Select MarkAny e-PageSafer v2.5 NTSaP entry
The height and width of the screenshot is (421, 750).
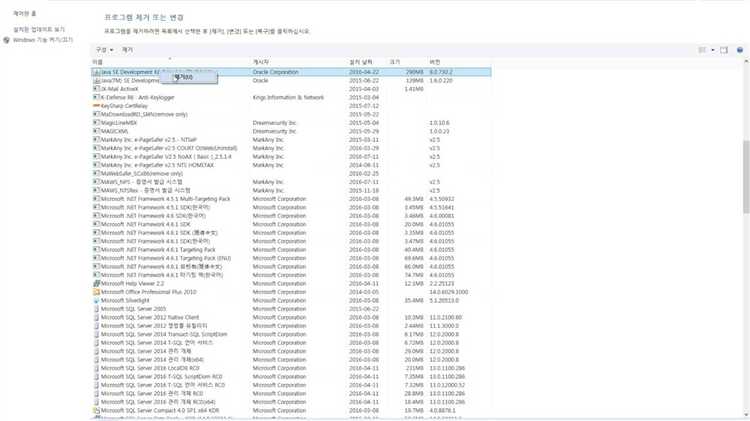click(291, 140)
